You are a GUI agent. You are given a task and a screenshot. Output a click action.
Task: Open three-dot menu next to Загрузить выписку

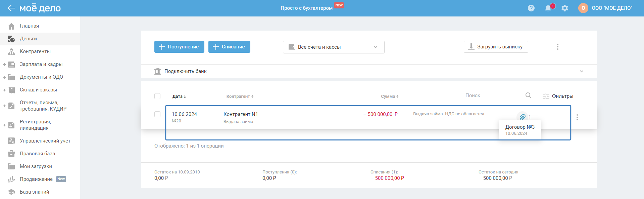pos(557,47)
